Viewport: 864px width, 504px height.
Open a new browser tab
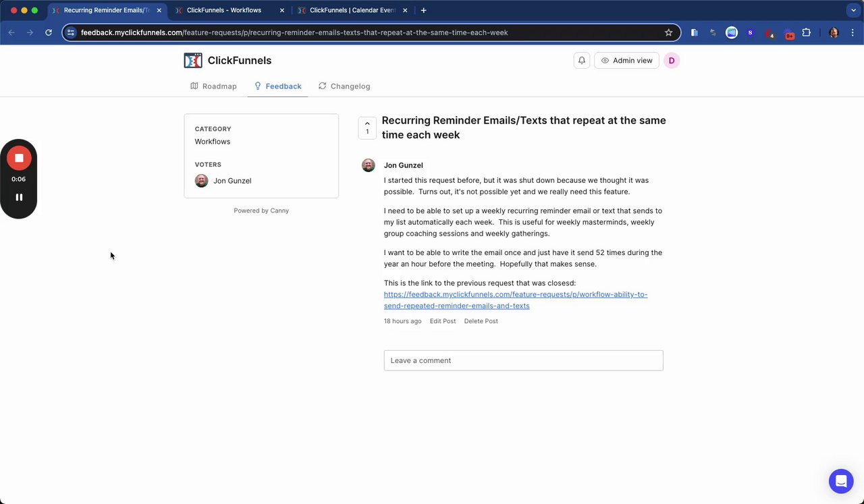[x=423, y=10]
